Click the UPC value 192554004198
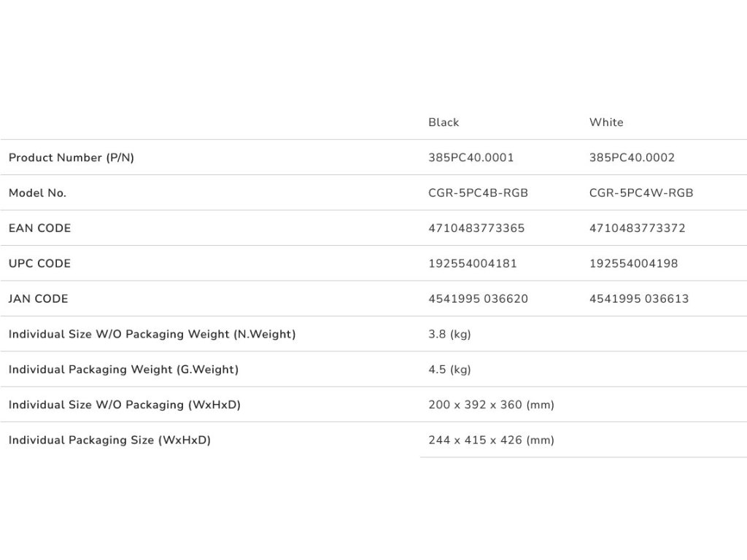747x560 pixels. [x=633, y=263]
